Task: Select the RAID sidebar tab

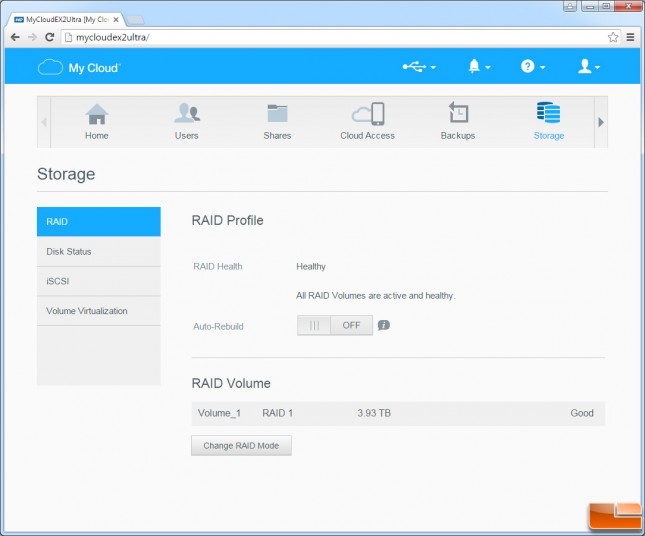Action: pyautogui.click(x=99, y=222)
